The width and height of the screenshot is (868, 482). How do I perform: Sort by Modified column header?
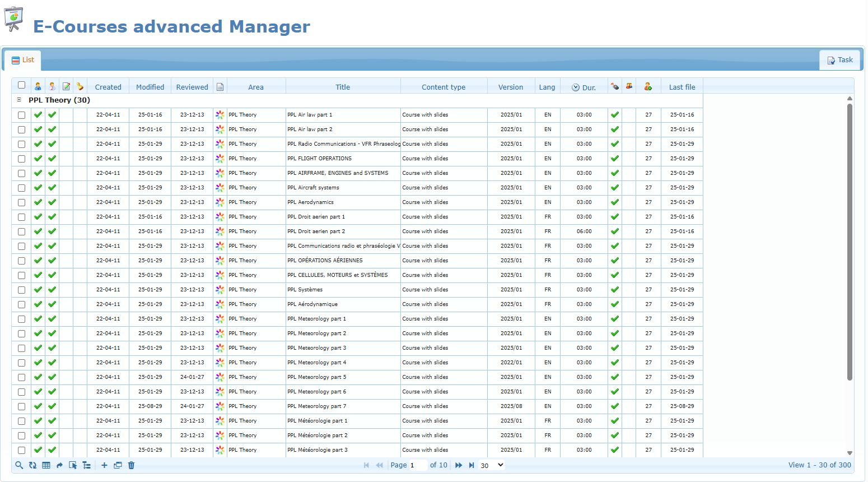pos(150,87)
